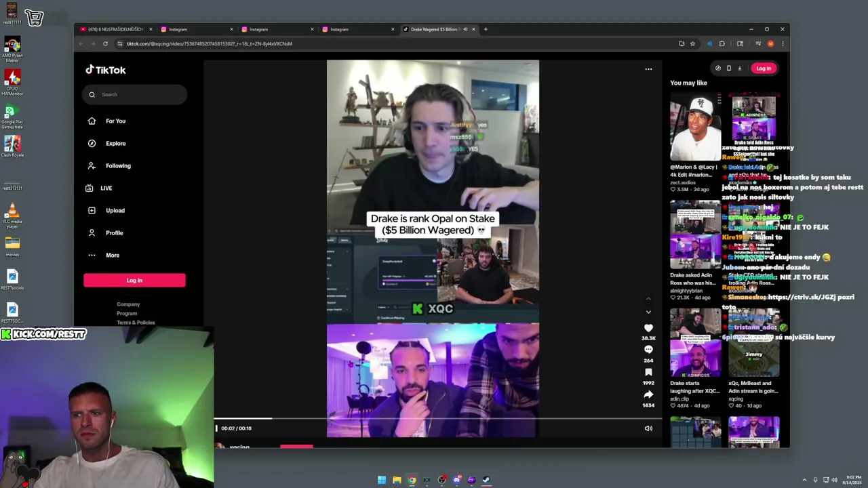Open 'xQc, MrBeast and Adin stream' video
The image size is (868, 488).
tap(753, 342)
